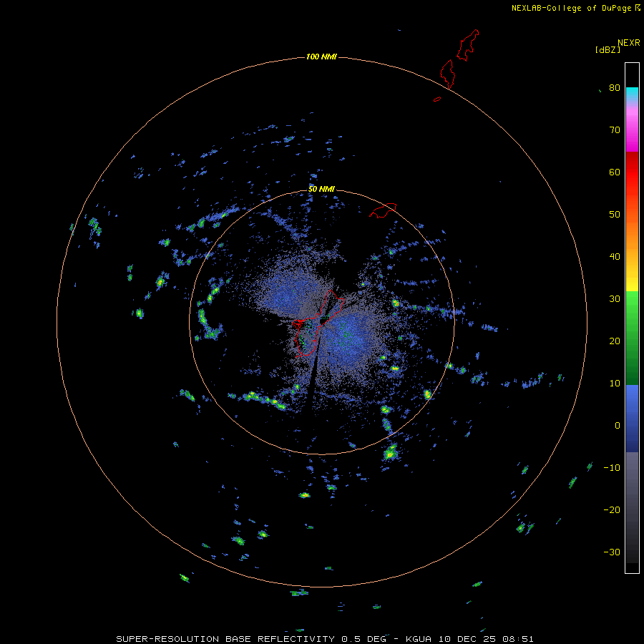Select the 20 value on the dBZ scale
This screenshot has height=644, width=644.
615,341
